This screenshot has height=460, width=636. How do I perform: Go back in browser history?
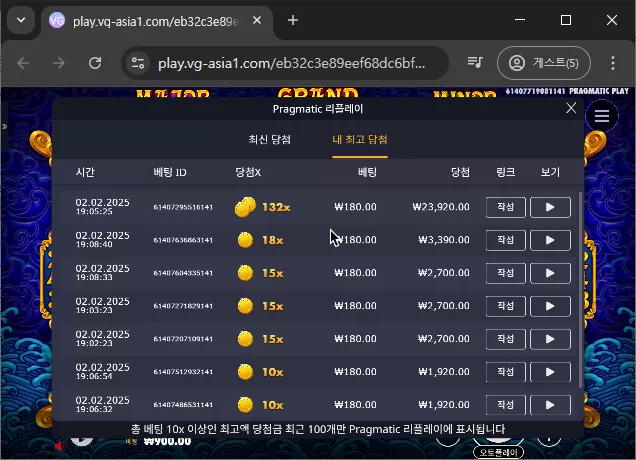click(x=23, y=63)
